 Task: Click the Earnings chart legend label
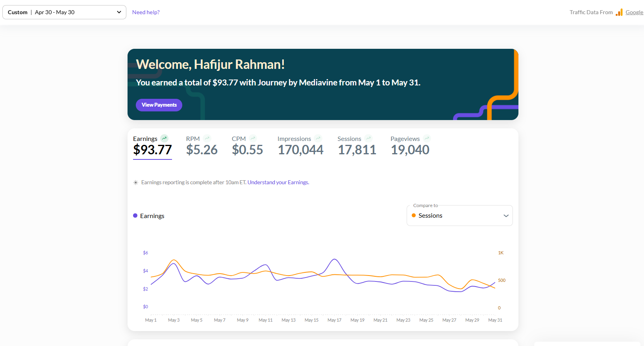pos(152,216)
